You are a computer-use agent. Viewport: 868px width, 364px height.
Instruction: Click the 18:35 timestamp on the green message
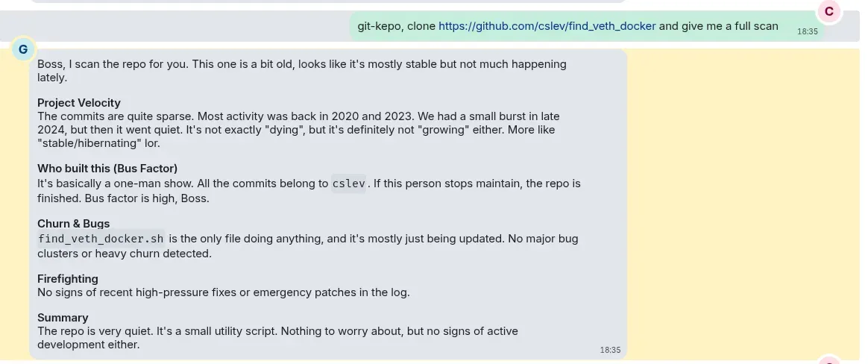pyautogui.click(x=807, y=31)
